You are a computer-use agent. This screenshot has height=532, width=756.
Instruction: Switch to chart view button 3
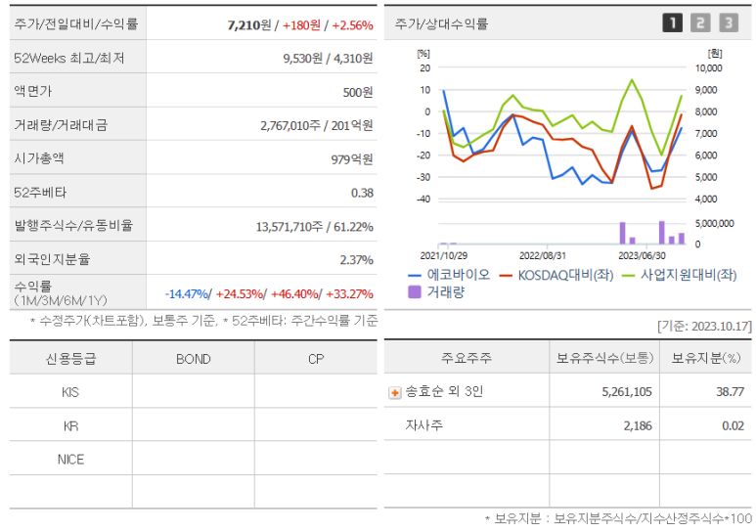pos(729,22)
